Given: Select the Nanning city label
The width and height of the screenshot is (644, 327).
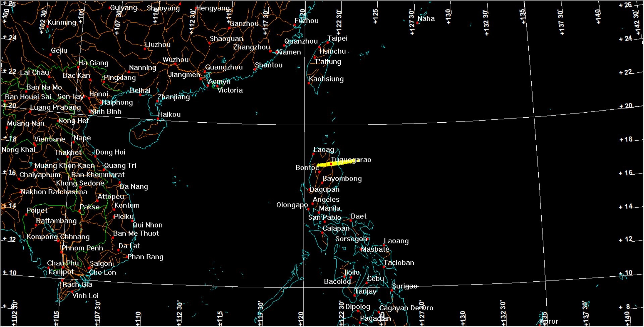Looking at the screenshot, I should 143,68.
